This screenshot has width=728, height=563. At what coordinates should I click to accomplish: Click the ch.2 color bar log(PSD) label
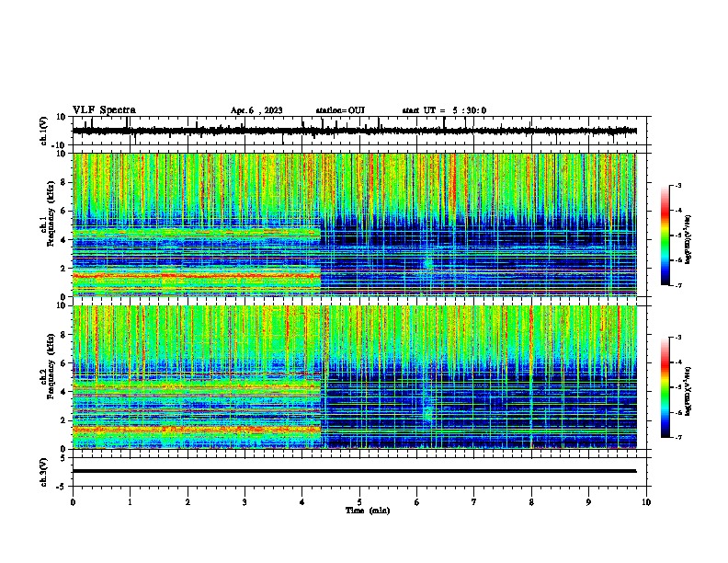[688, 391]
